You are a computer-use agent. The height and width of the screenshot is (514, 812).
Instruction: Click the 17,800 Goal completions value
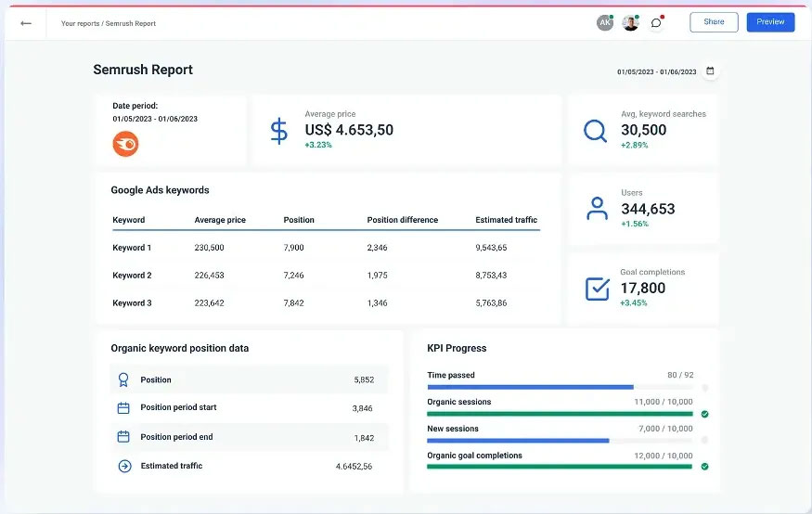[643, 289]
